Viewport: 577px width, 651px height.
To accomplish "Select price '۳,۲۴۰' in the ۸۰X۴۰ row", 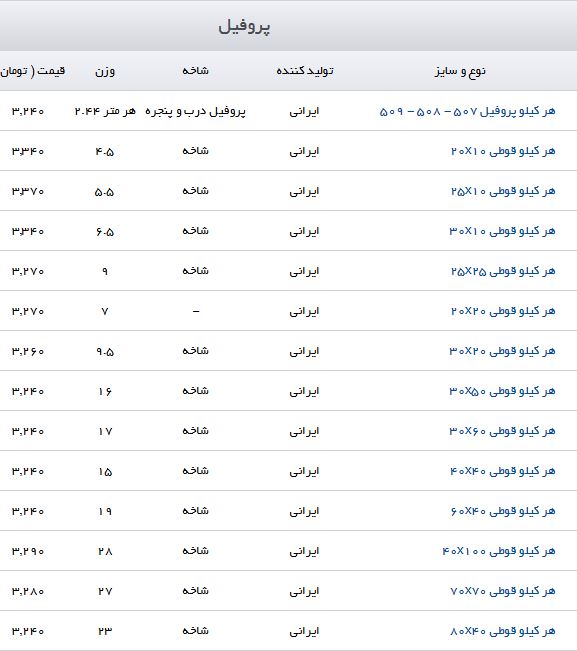I will pos(27,631).
